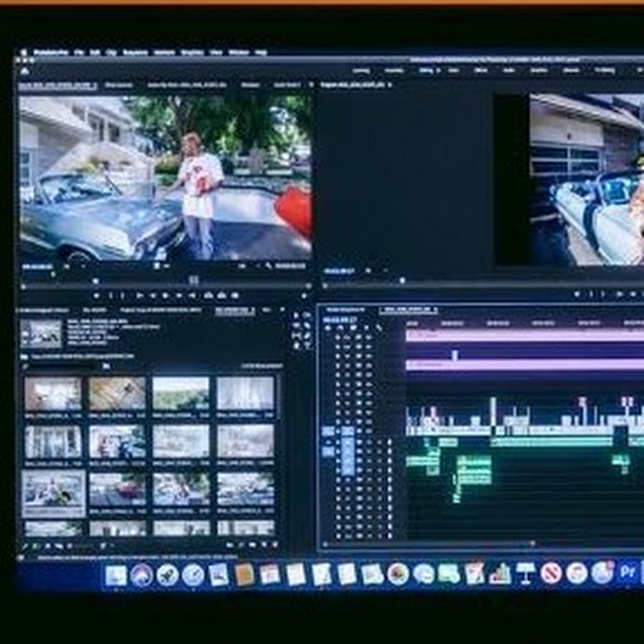Open the File menu
Viewport: 644px width, 644px height.
coord(79,52)
